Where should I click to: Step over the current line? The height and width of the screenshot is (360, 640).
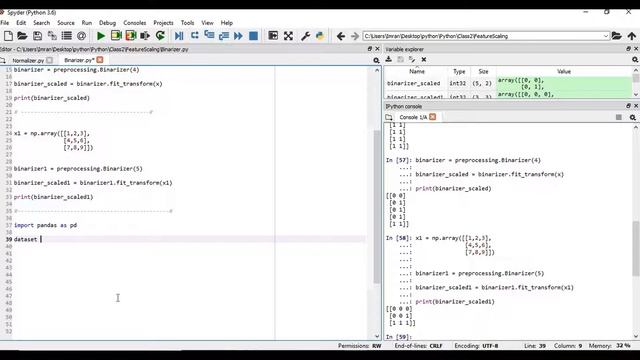point(194,36)
